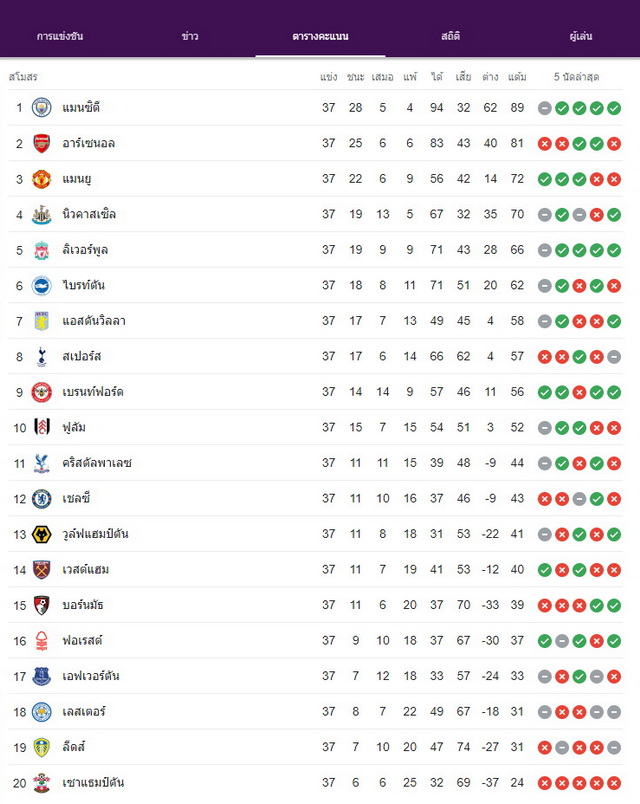Image resolution: width=640 pixels, height=804 pixels.
Task: Click the Manchester United club crest
Action: [x=42, y=179]
